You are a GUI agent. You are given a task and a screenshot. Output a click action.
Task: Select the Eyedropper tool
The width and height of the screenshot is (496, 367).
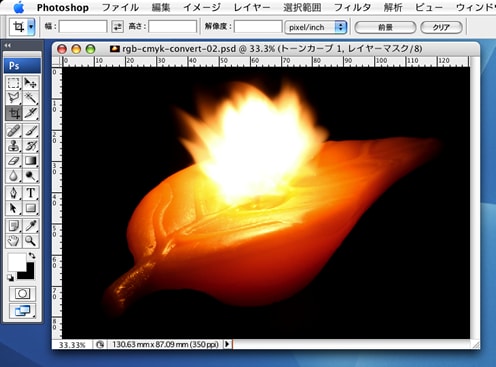(31, 226)
